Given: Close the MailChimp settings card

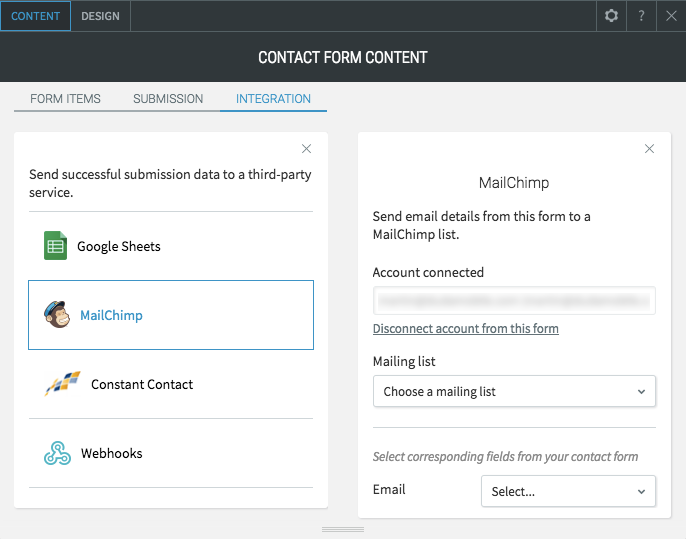Looking at the screenshot, I should point(649,149).
